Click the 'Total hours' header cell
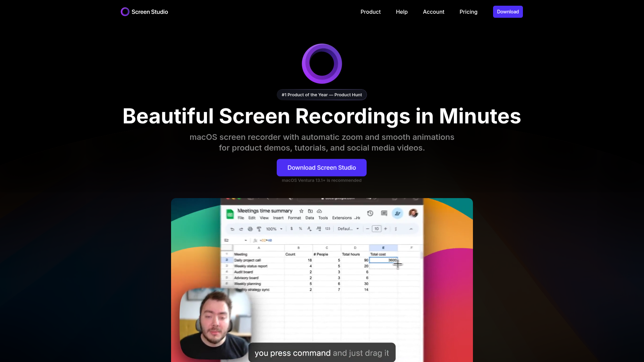This screenshot has width=644, height=362. point(355,254)
